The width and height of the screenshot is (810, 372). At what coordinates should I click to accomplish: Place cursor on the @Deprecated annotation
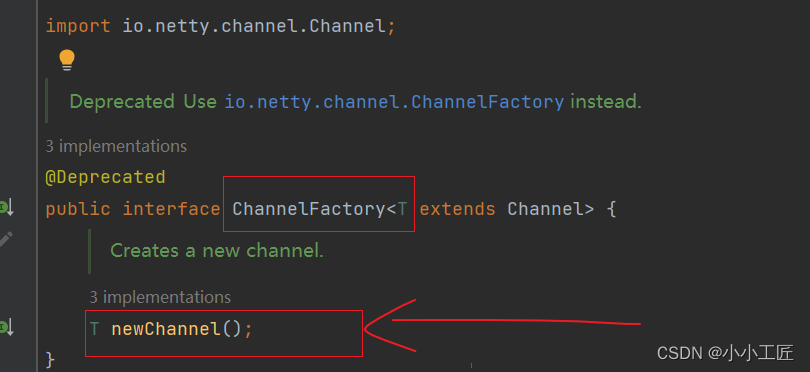tap(105, 177)
